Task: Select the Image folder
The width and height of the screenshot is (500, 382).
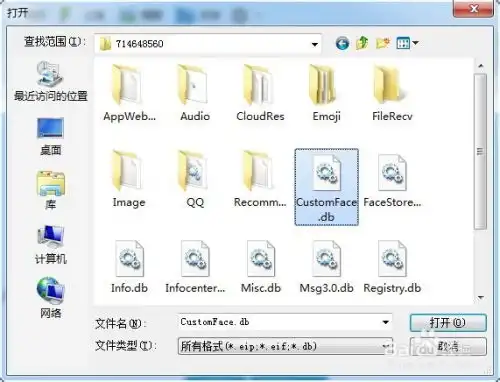Action: [129, 179]
